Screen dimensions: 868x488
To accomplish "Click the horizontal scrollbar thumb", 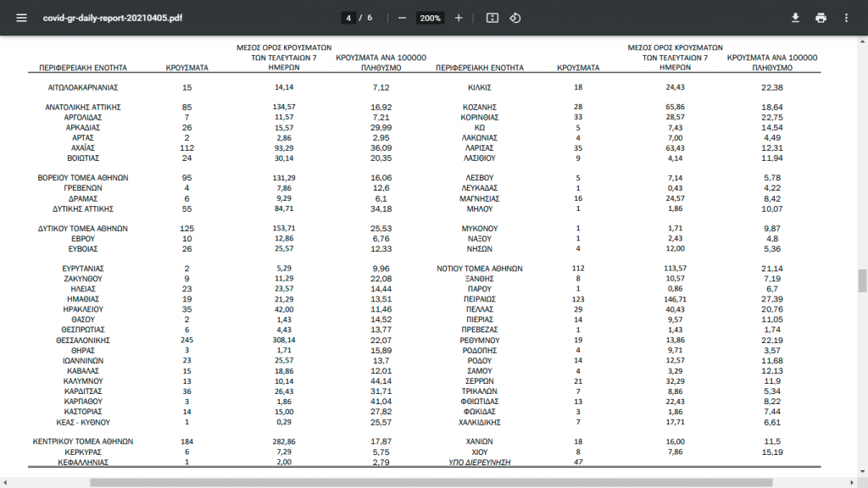I will tap(431, 482).
